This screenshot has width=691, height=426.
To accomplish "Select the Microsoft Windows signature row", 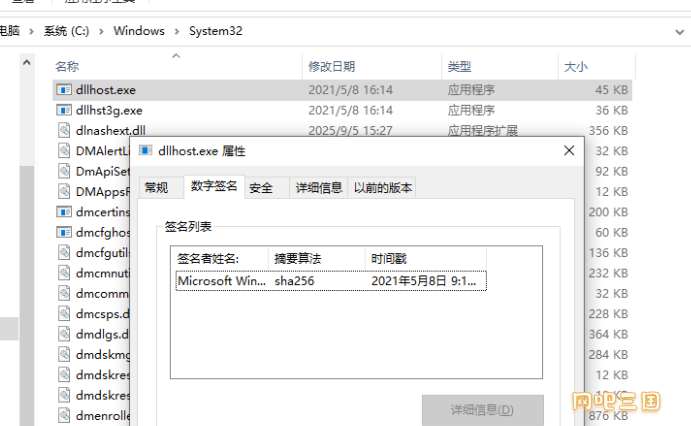I will pos(331,281).
